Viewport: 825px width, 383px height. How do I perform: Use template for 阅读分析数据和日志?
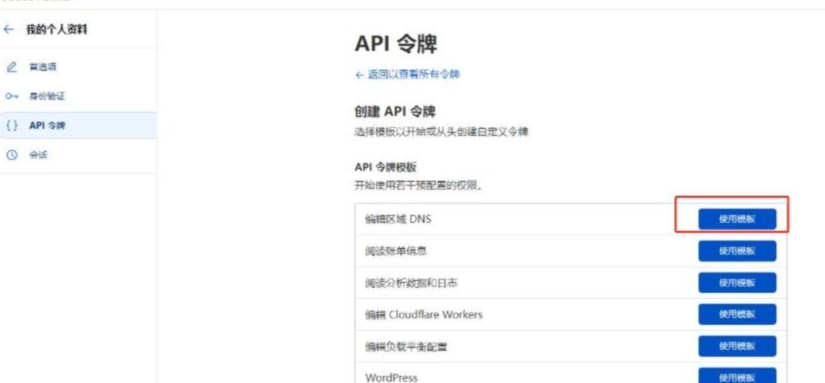click(737, 283)
